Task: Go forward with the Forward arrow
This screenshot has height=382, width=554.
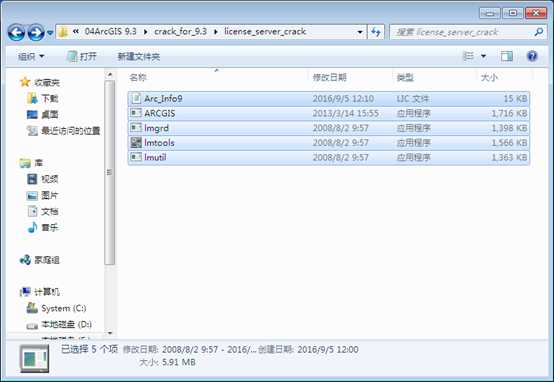Action: [x=36, y=33]
